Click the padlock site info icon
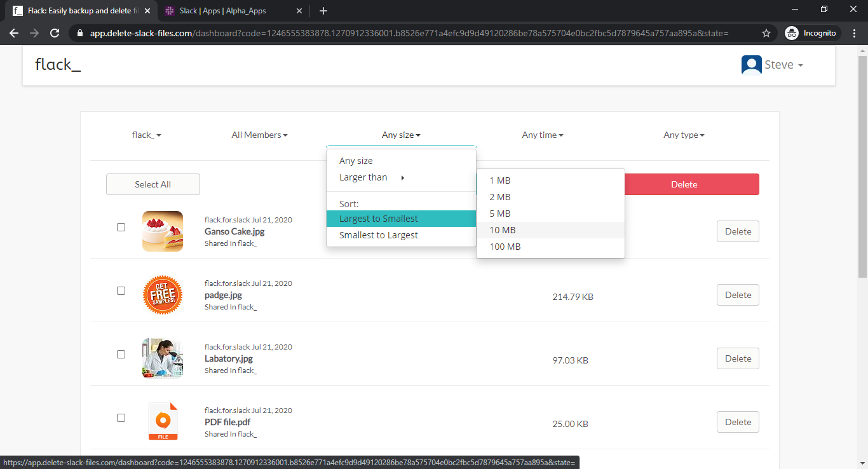The width and height of the screenshot is (868, 469). [79, 33]
